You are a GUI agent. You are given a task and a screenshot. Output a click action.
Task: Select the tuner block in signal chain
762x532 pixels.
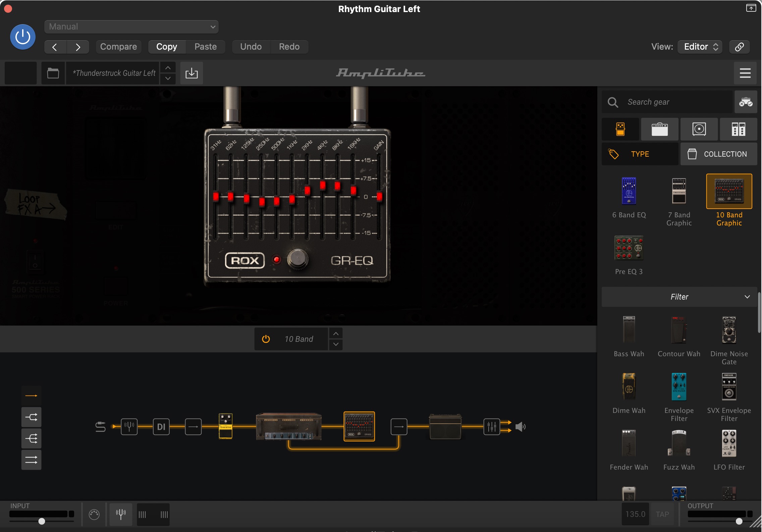[129, 427]
